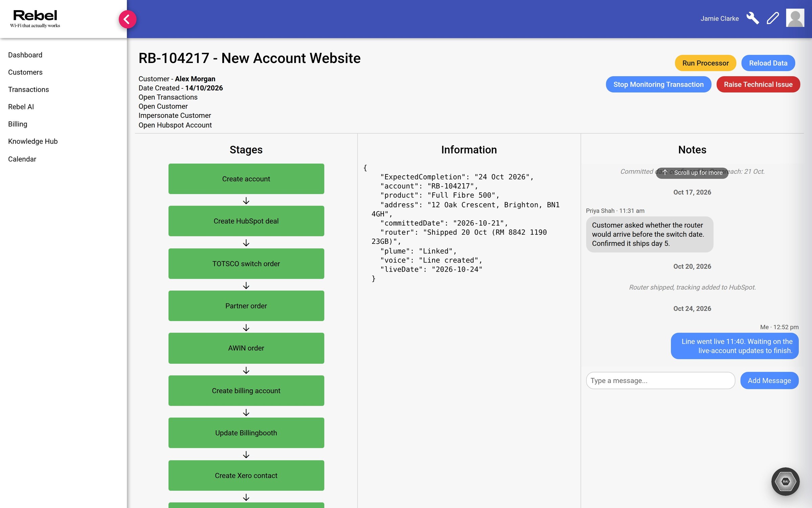Click the Rebel logo
Image resolution: width=812 pixels, height=508 pixels.
pyautogui.click(x=35, y=19)
